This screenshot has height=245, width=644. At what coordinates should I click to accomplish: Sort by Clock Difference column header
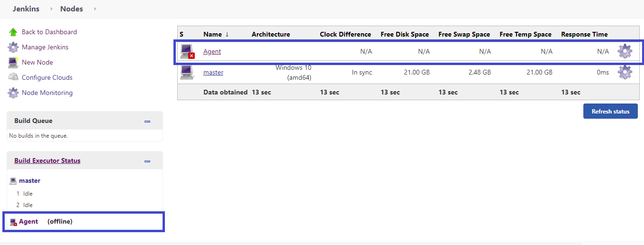(x=345, y=34)
